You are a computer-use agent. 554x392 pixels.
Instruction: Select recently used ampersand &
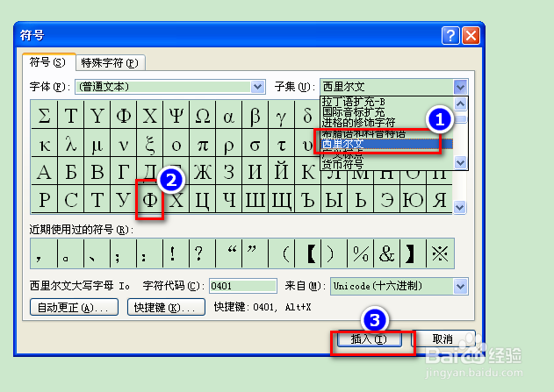tap(387, 253)
